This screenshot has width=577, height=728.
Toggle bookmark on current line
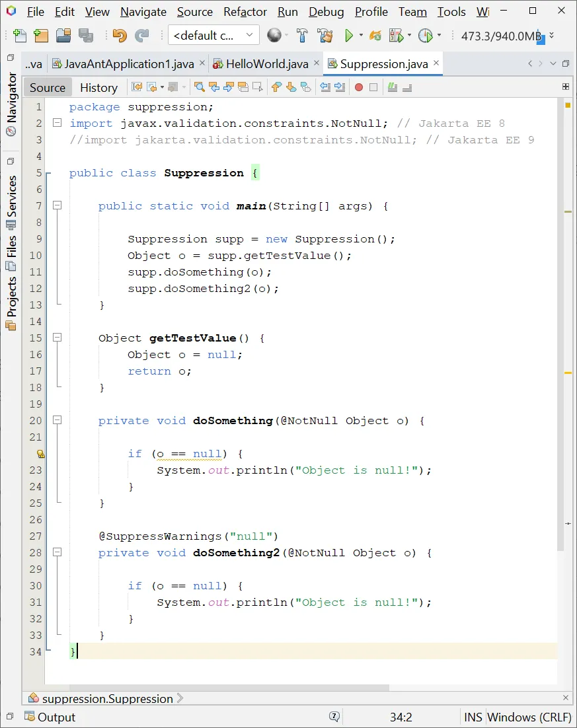[306, 87]
